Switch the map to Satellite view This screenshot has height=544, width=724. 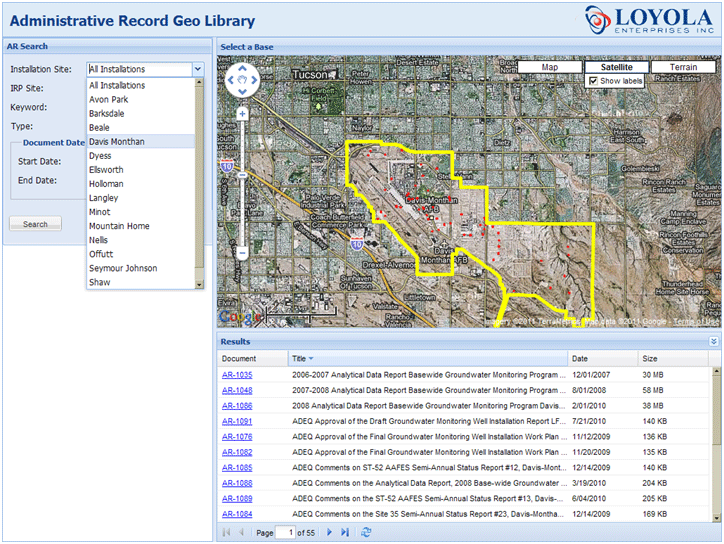[616, 67]
